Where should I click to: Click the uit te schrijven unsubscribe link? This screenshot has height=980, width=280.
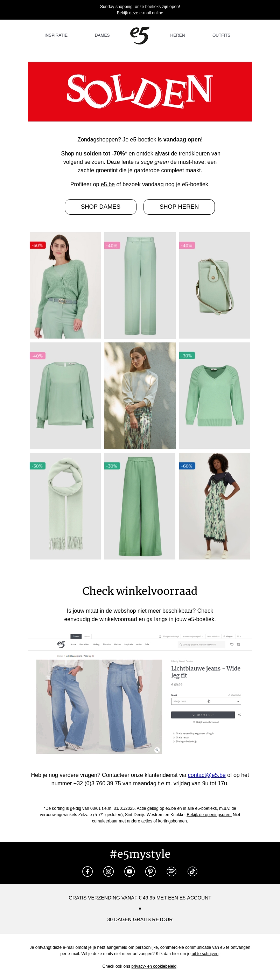coord(205,954)
